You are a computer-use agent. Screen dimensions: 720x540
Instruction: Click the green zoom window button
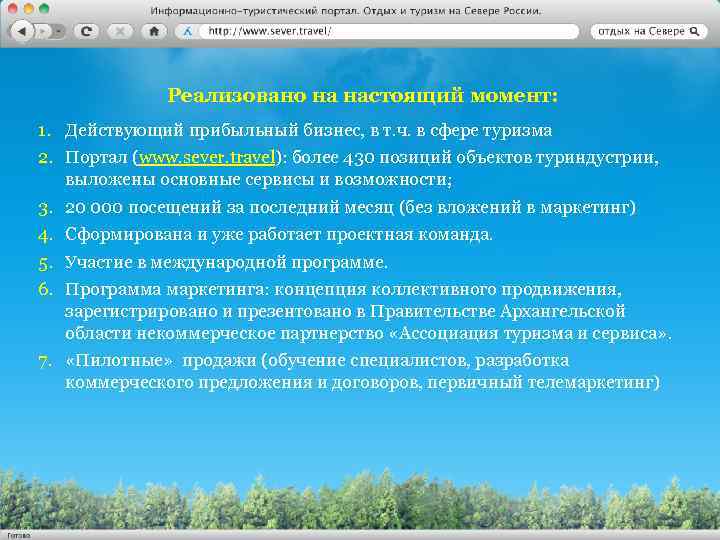[44, 8]
